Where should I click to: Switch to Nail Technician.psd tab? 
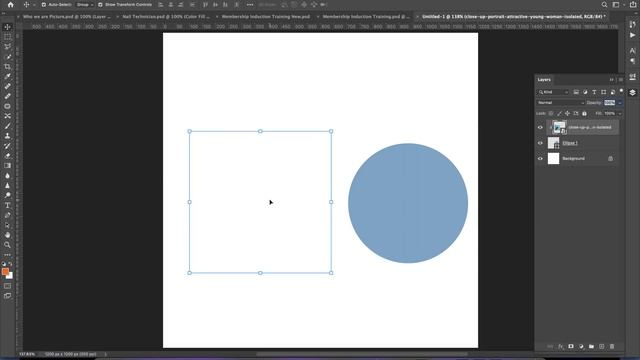coord(166,17)
